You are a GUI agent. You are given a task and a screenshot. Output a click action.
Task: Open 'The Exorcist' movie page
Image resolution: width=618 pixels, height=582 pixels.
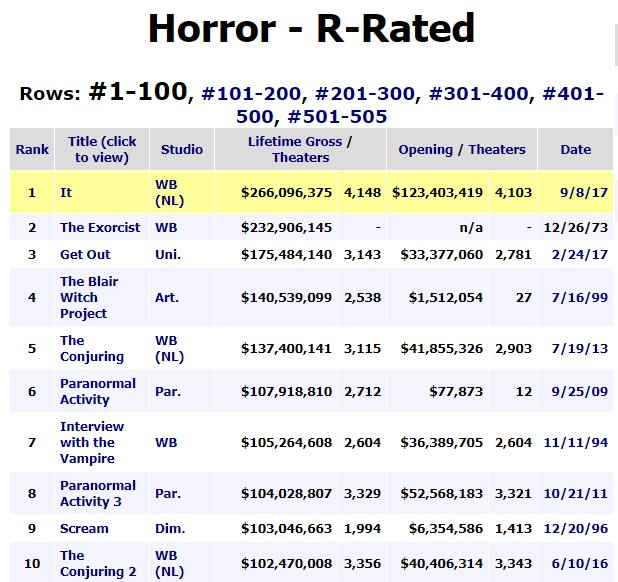coord(100,228)
